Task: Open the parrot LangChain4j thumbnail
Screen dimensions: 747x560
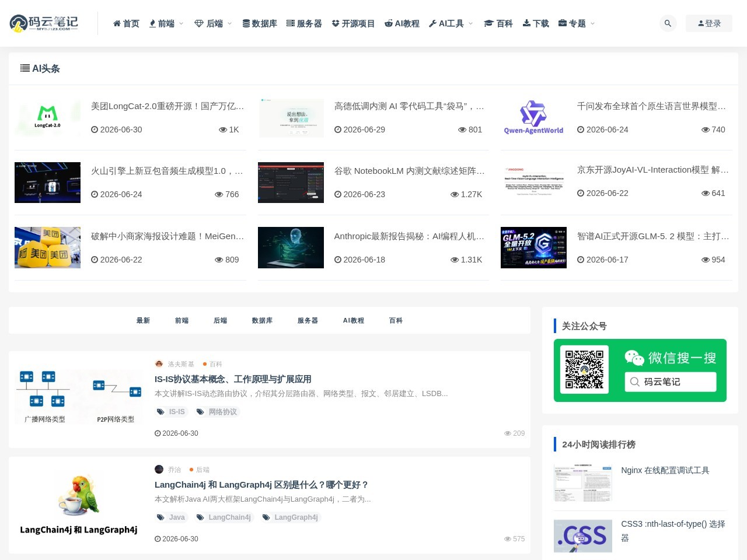Action: pyautogui.click(x=79, y=505)
